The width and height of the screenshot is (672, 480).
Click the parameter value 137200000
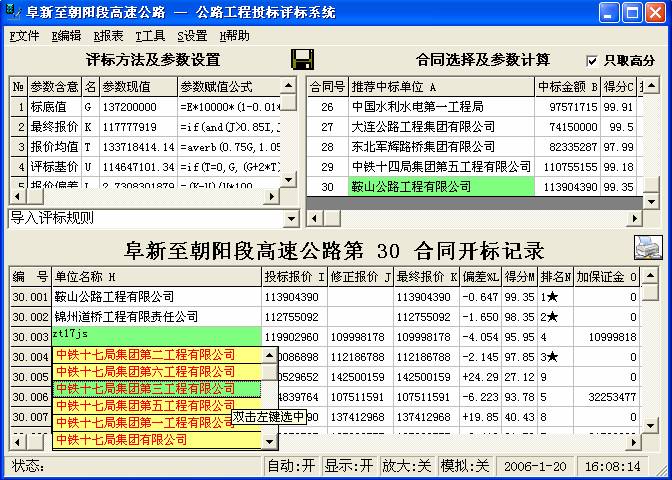(138, 107)
